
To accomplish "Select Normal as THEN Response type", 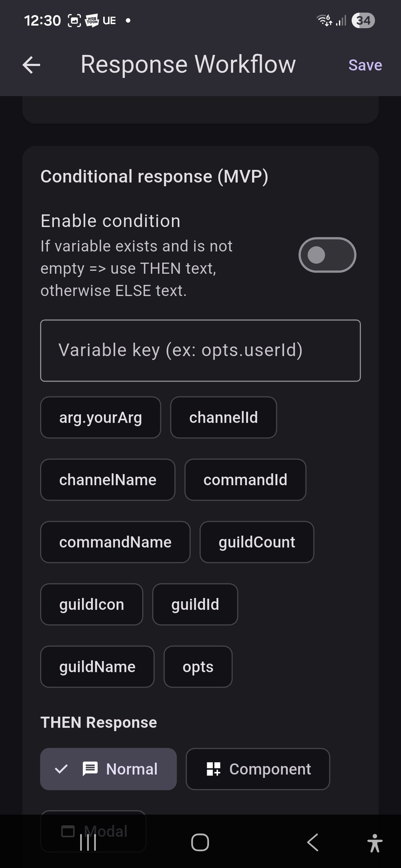I will coord(108,769).
